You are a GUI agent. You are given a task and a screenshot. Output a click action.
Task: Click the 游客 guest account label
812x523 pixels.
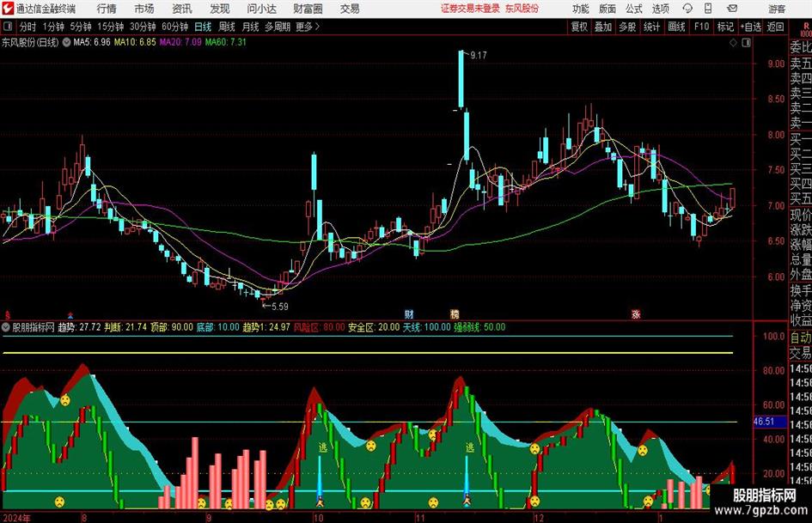pos(776,9)
